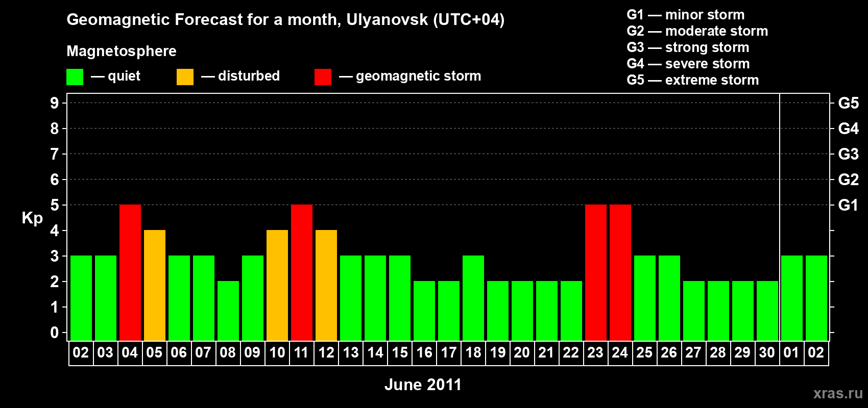This screenshot has height=408, width=868.
Task: Click the green bar for June 26
Action: (x=669, y=298)
